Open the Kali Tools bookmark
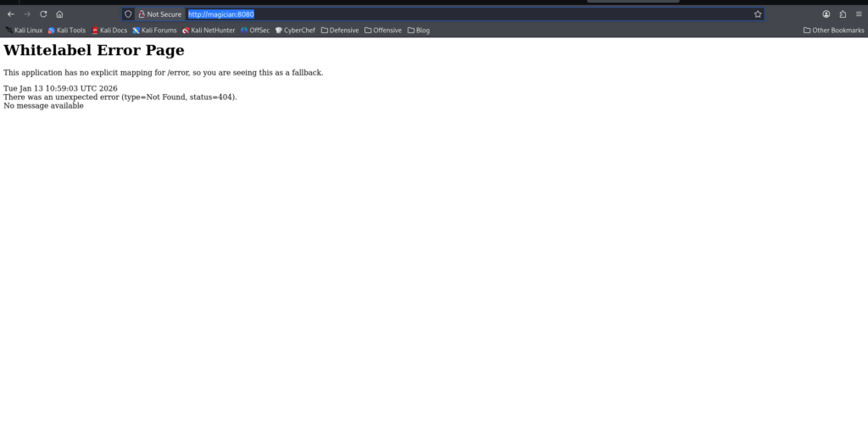 [67, 31]
